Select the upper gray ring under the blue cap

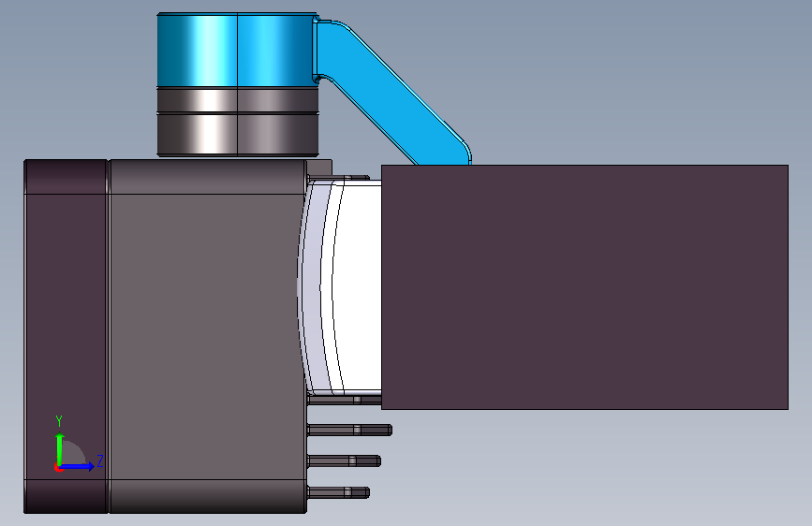click(237, 100)
